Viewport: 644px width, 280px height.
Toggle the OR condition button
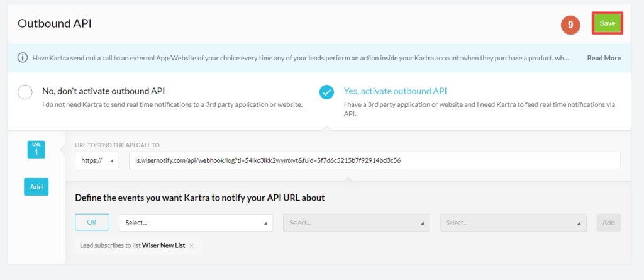pyautogui.click(x=92, y=223)
